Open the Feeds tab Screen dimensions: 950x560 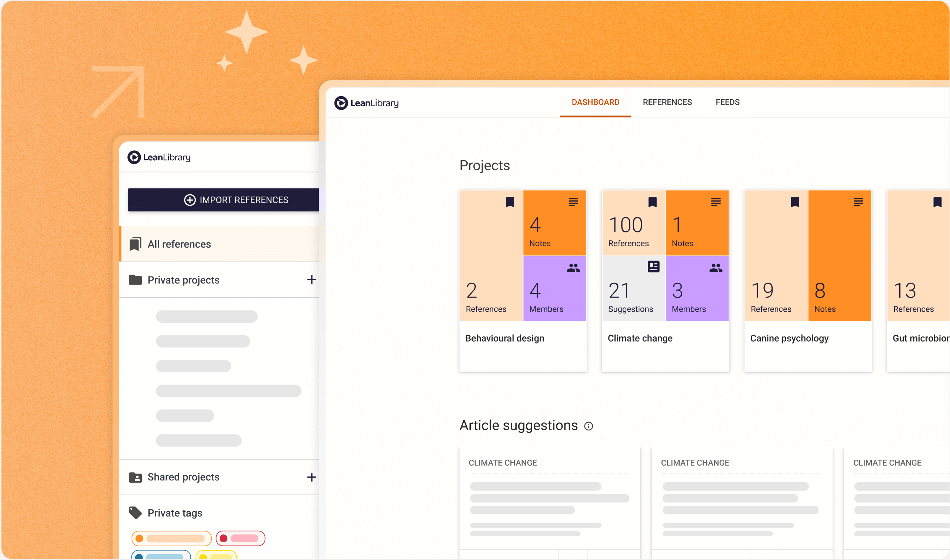[727, 102]
